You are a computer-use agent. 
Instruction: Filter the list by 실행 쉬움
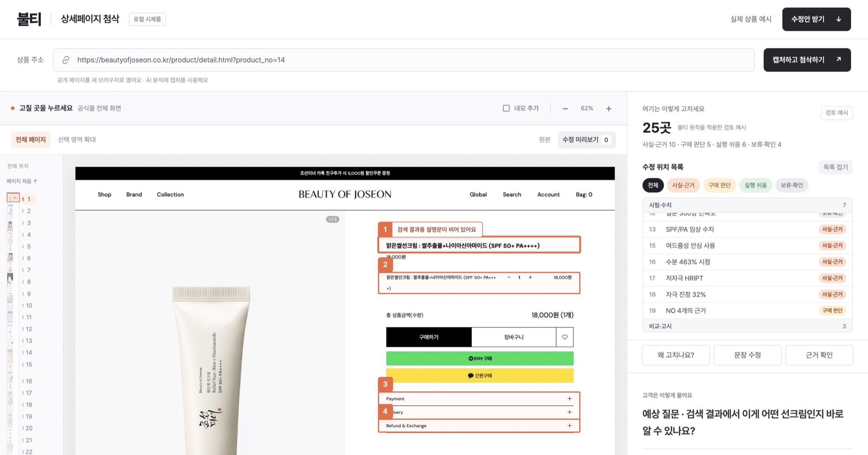pos(756,185)
